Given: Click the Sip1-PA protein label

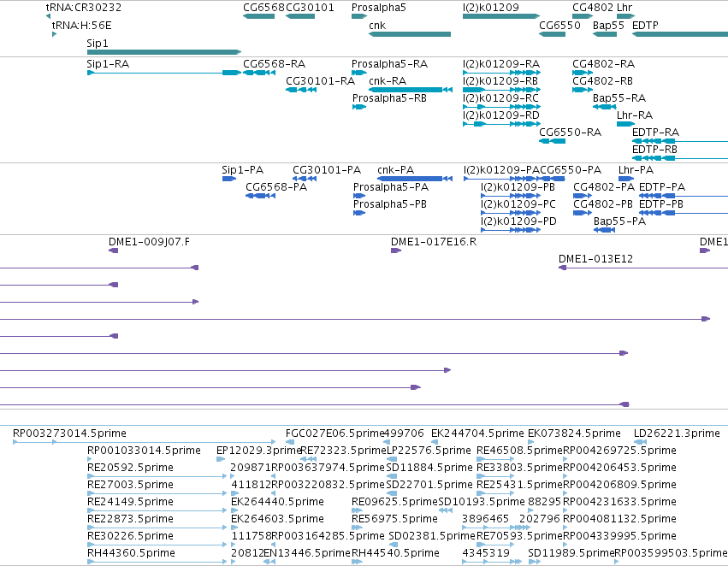Looking at the screenshot, I should [242, 170].
